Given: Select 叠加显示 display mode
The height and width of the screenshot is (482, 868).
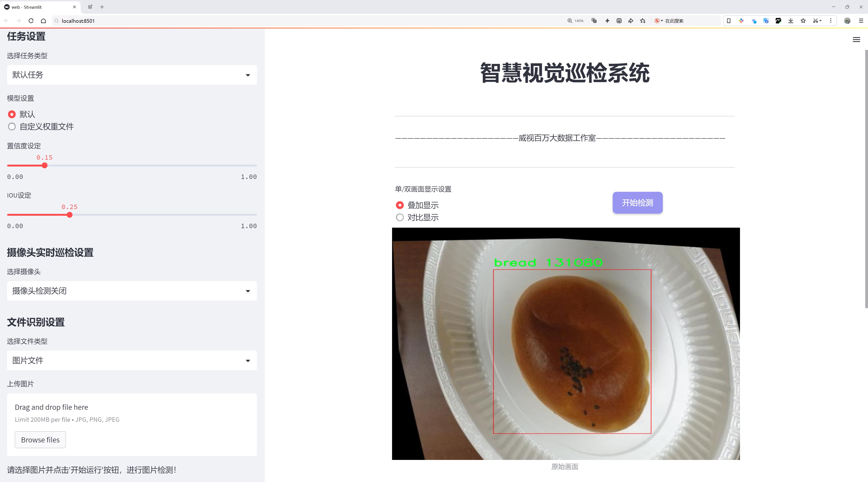Looking at the screenshot, I should (x=400, y=205).
